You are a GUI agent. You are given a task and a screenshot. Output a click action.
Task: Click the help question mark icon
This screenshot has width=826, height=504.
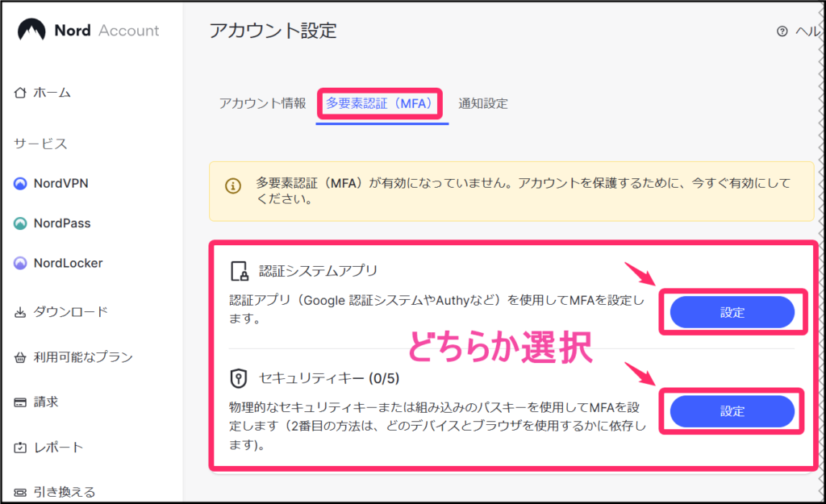tap(782, 31)
